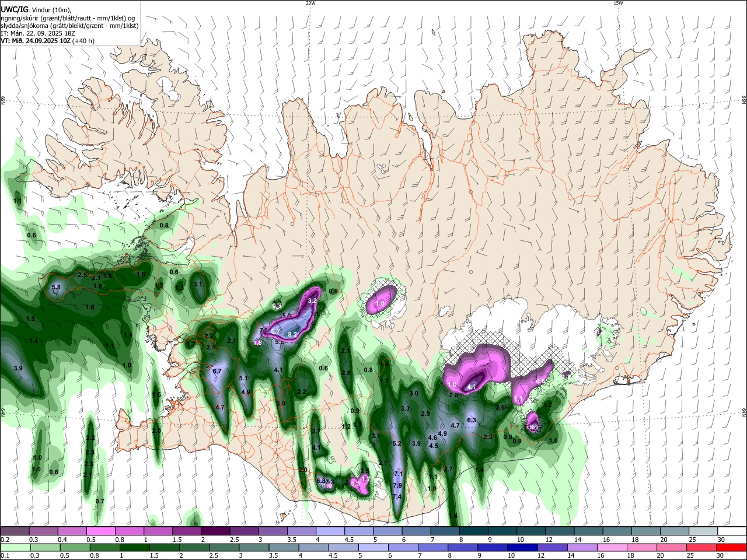Select the 6.3 precipitation value
Screen dimensions: 747x560
pyautogui.click(x=472, y=420)
